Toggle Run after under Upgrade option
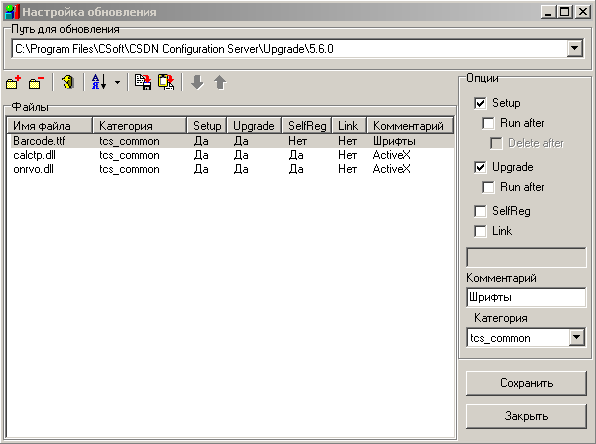The height and width of the screenshot is (444, 596). (x=488, y=187)
